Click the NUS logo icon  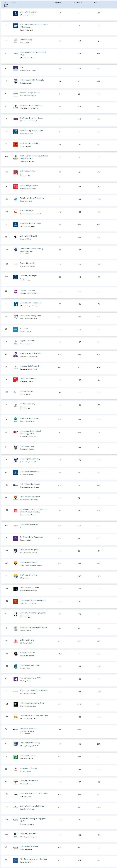[15, 820]
